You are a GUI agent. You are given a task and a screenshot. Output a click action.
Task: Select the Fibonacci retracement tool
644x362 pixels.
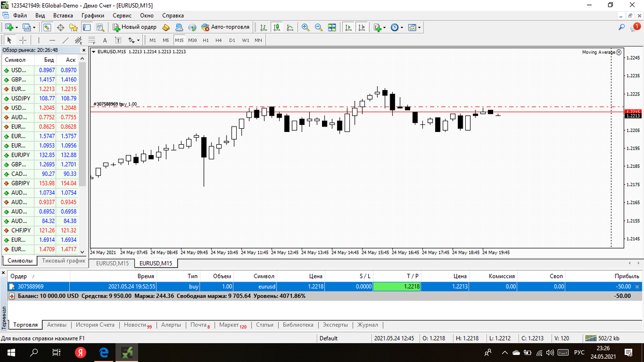(92, 40)
